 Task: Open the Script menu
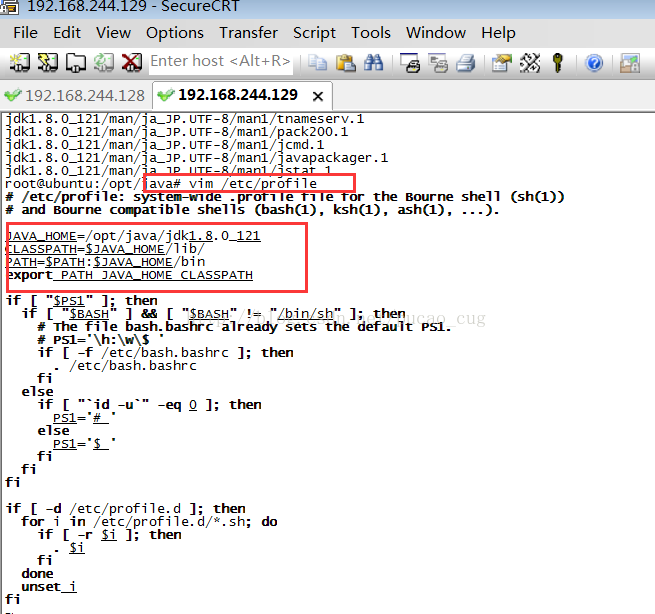click(314, 32)
